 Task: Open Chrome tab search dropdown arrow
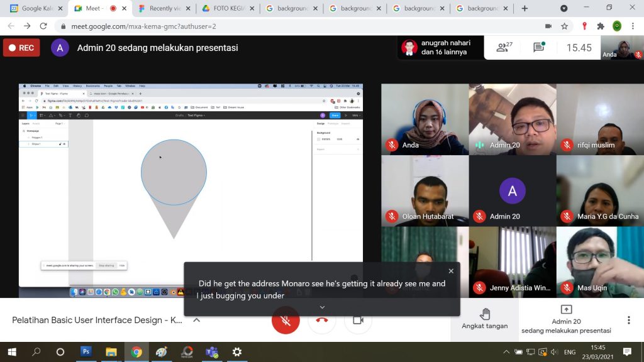[563, 8]
